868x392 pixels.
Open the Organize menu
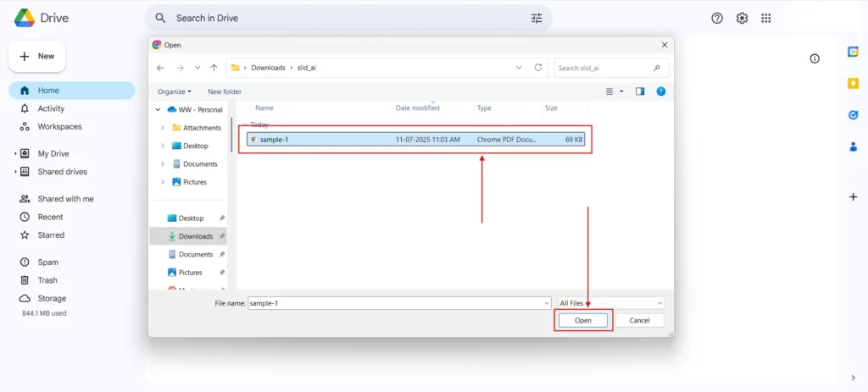click(175, 91)
